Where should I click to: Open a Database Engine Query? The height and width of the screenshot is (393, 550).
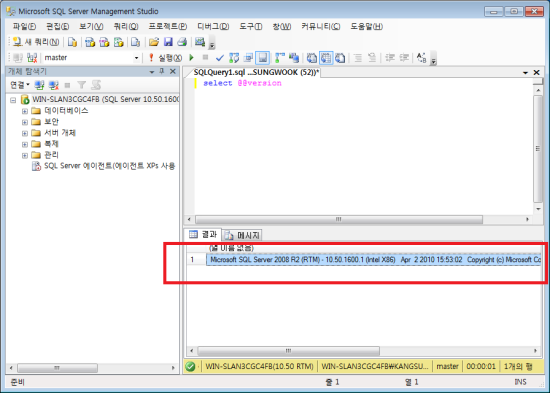[x=73, y=42]
